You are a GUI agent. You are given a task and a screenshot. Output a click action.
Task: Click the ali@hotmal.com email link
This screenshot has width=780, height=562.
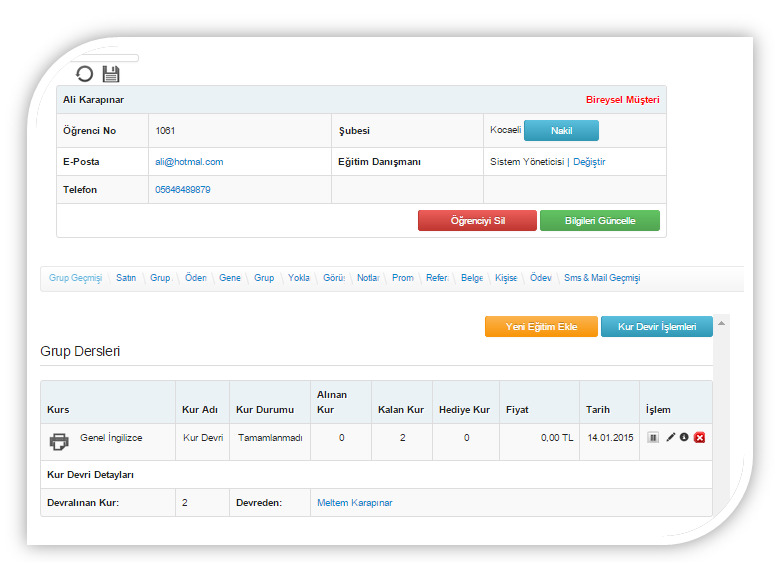[188, 162]
